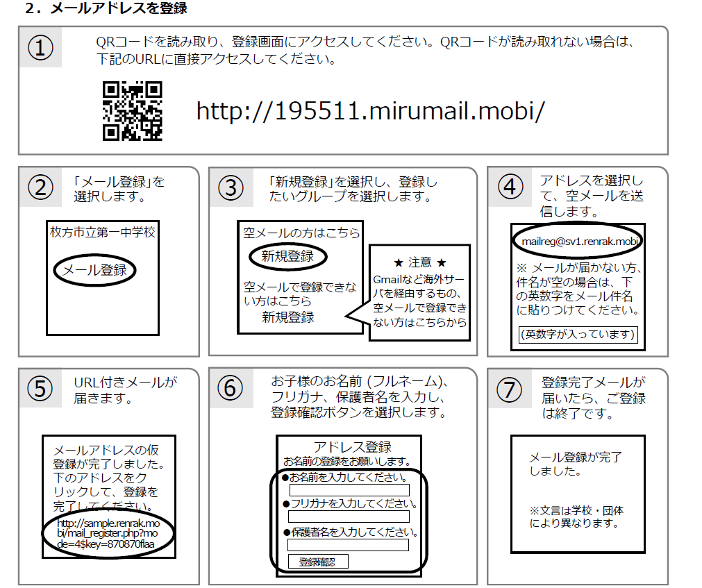Click the 2．メールアドレスを登録 heading
The width and height of the screenshot is (702, 588).
[106, 8]
